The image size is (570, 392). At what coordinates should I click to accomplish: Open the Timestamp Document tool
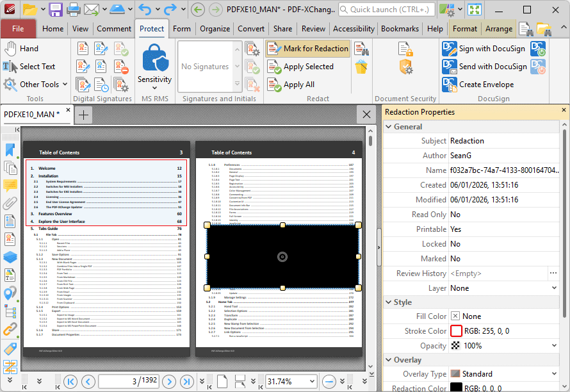point(101,85)
